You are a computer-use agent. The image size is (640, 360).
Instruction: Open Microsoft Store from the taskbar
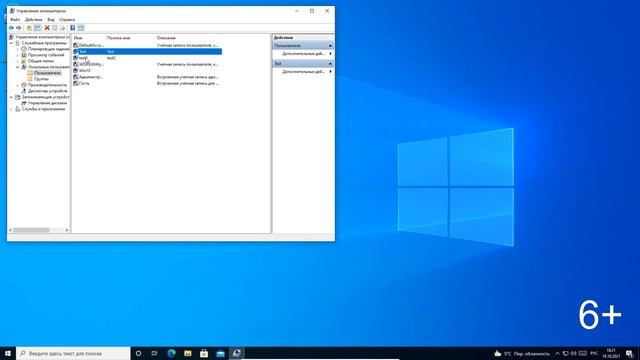[204, 353]
